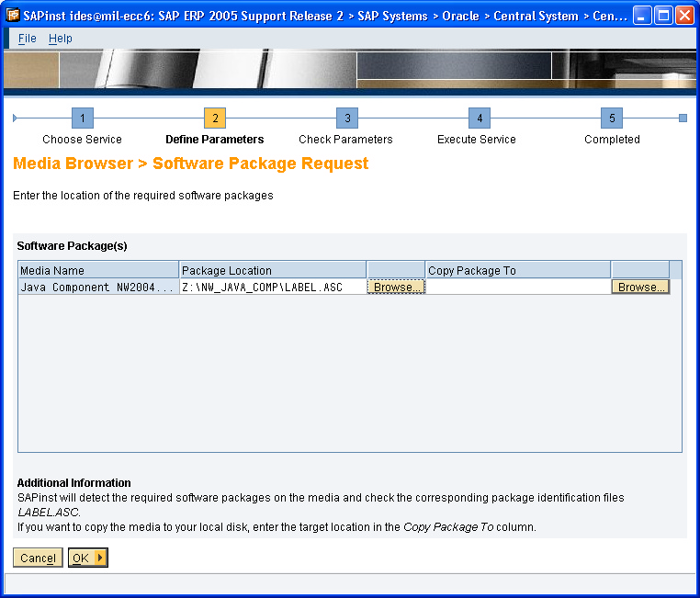Click step 4 box for Execute Service

coord(479,118)
